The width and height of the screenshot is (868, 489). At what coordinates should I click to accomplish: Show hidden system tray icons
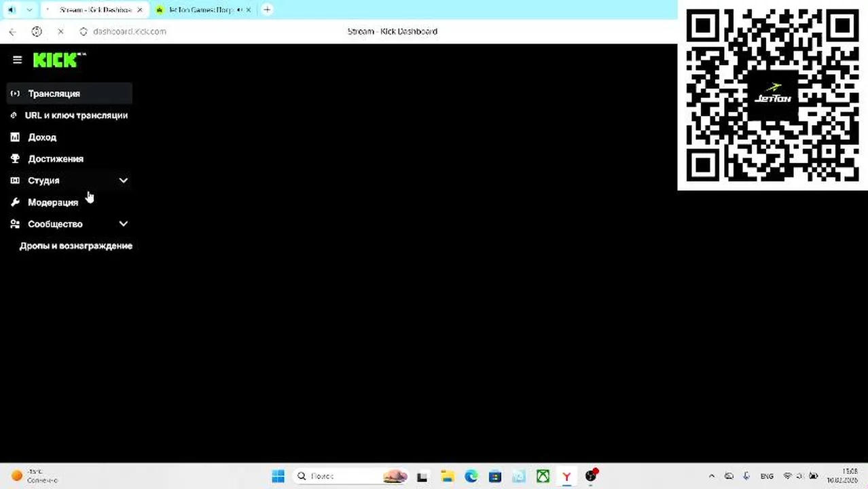coord(712,476)
